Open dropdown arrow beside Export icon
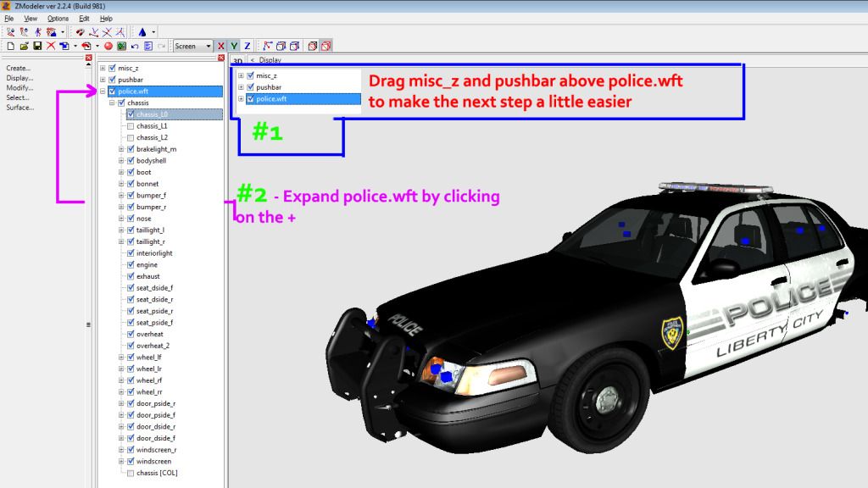Viewport: 868px width, 488px height. (x=97, y=46)
